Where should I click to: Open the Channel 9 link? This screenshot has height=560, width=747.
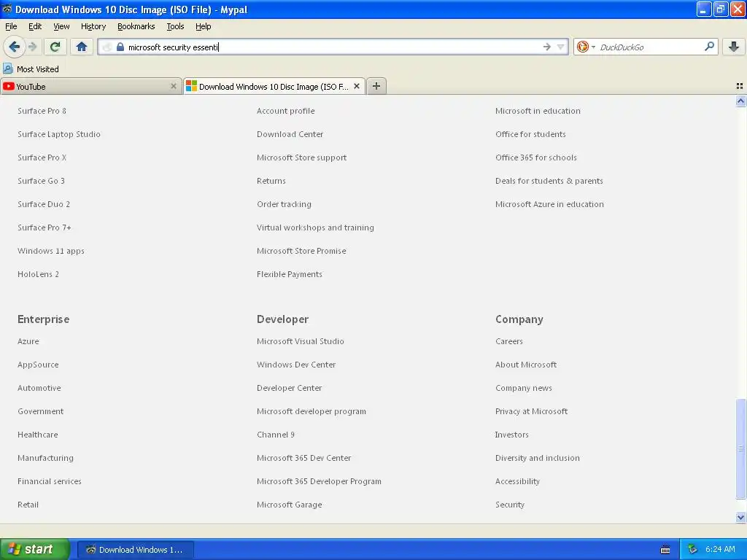tap(275, 435)
